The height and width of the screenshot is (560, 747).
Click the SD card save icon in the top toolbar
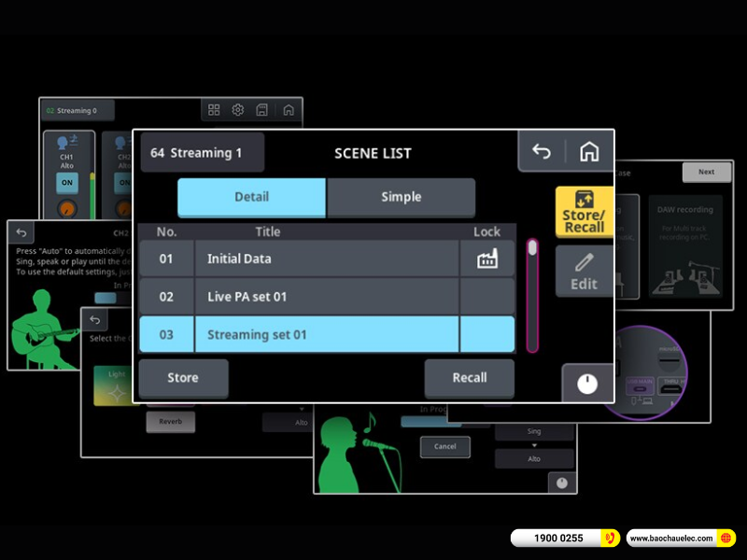[x=262, y=110]
